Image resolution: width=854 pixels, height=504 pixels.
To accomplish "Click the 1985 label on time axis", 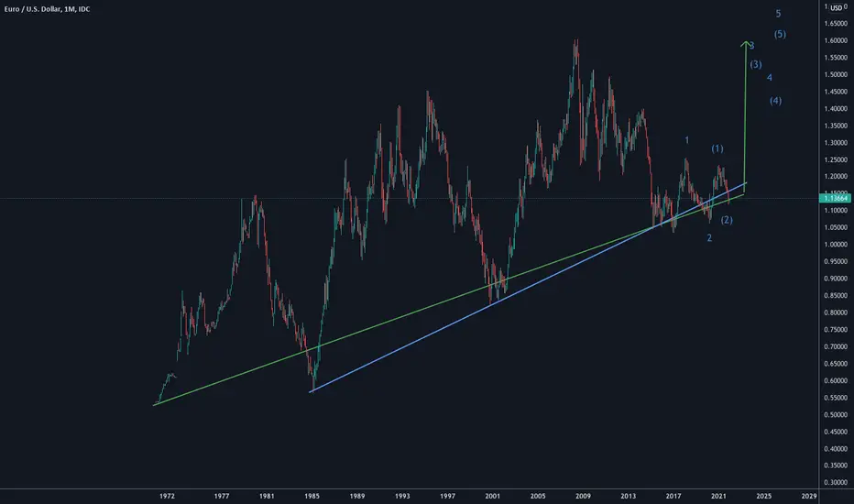I will click(312, 496).
